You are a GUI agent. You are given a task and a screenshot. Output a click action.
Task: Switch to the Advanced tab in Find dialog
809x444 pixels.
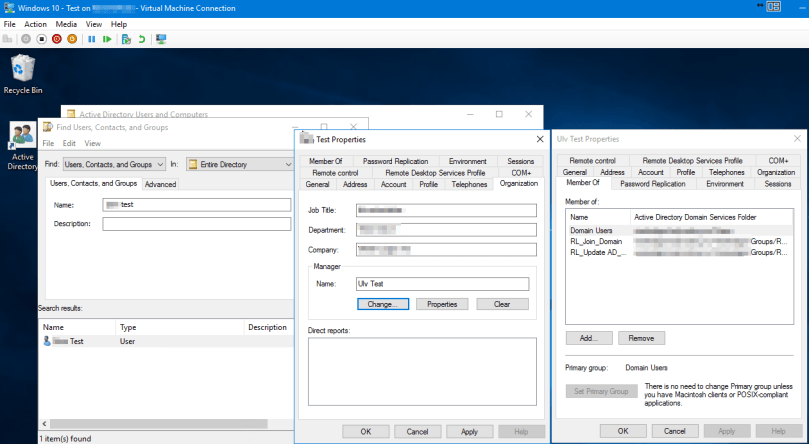[160, 184]
